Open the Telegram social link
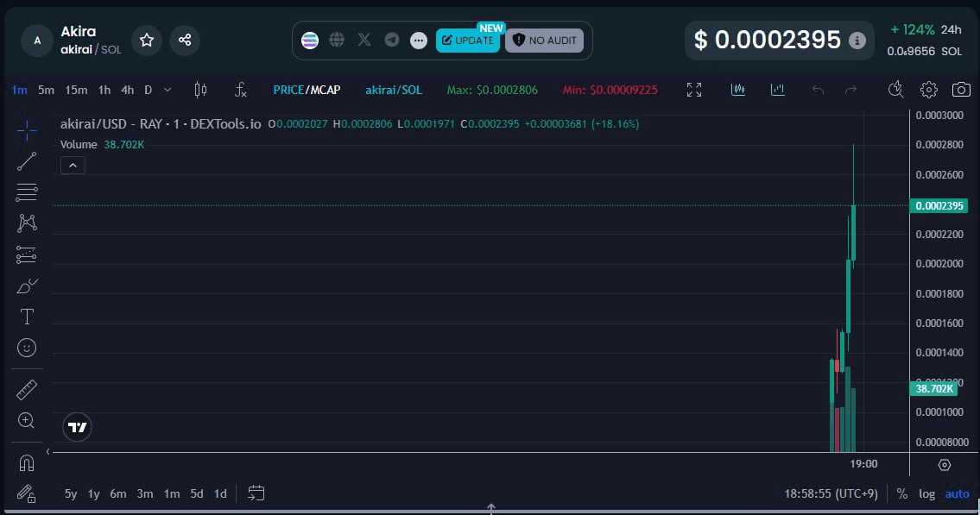Viewport: 980px width, 515px height. [392, 41]
